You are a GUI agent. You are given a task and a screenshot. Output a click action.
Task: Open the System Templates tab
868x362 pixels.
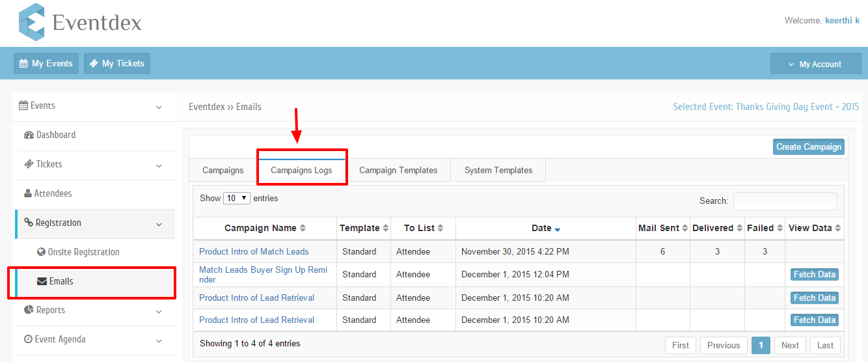pos(498,170)
